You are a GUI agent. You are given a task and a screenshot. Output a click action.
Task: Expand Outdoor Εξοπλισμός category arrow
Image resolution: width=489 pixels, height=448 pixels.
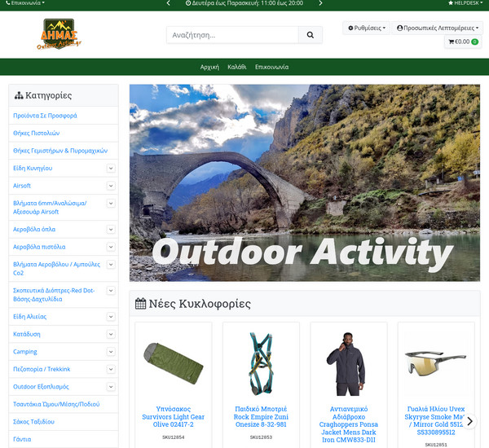coord(111,387)
